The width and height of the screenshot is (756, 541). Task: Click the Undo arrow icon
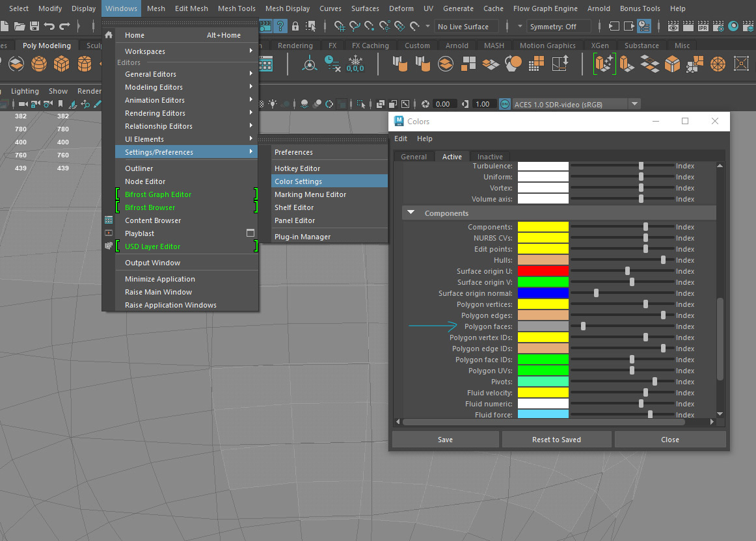pyautogui.click(x=49, y=27)
